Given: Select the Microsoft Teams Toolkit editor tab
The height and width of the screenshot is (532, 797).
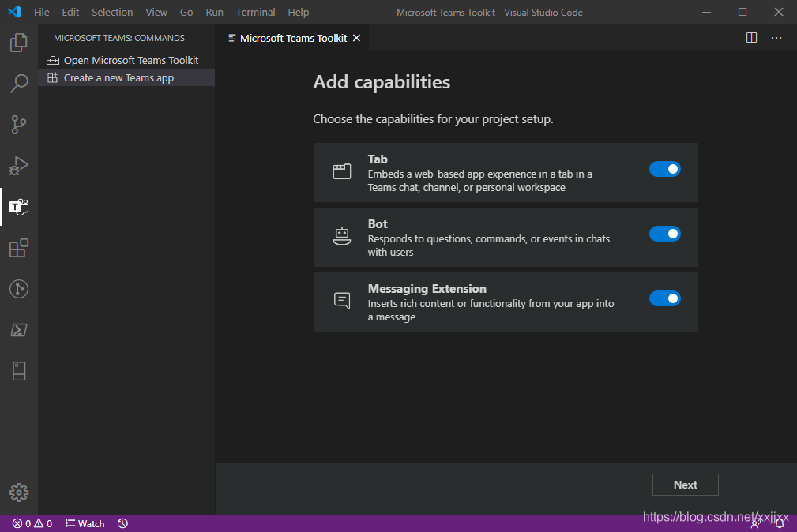Looking at the screenshot, I should 293,38.
